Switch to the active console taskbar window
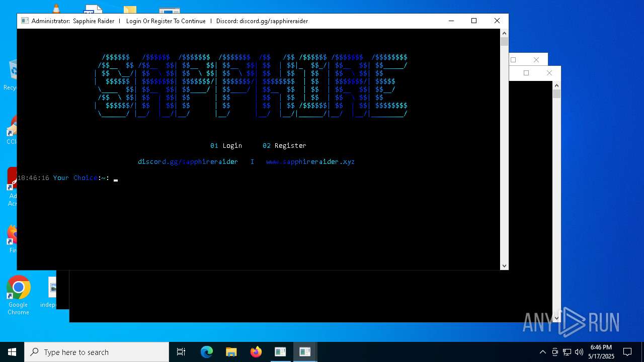 click(305, 352)
